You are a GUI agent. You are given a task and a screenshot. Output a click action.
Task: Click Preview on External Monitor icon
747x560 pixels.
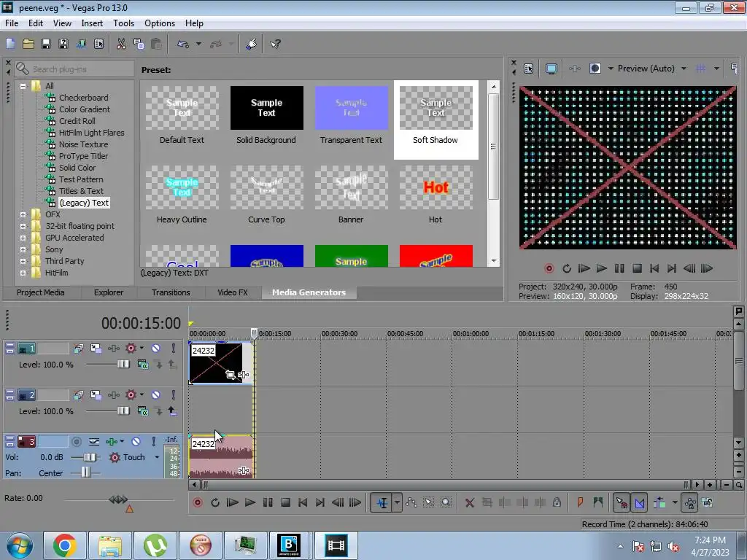pyautogui.click(x=551, y=69)
